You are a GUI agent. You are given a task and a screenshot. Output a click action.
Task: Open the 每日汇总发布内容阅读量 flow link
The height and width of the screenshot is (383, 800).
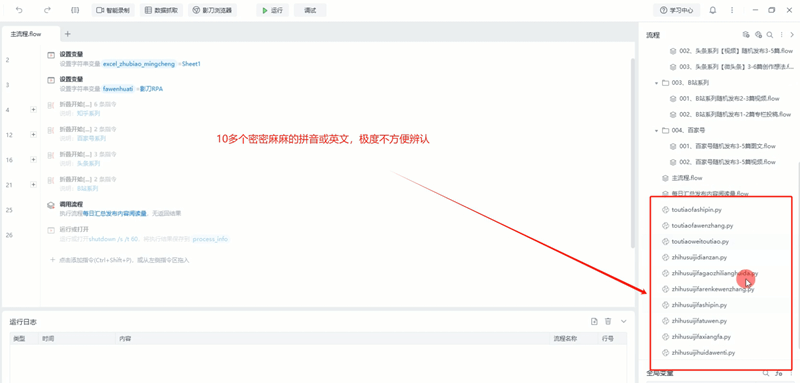[x=115, y=213]
